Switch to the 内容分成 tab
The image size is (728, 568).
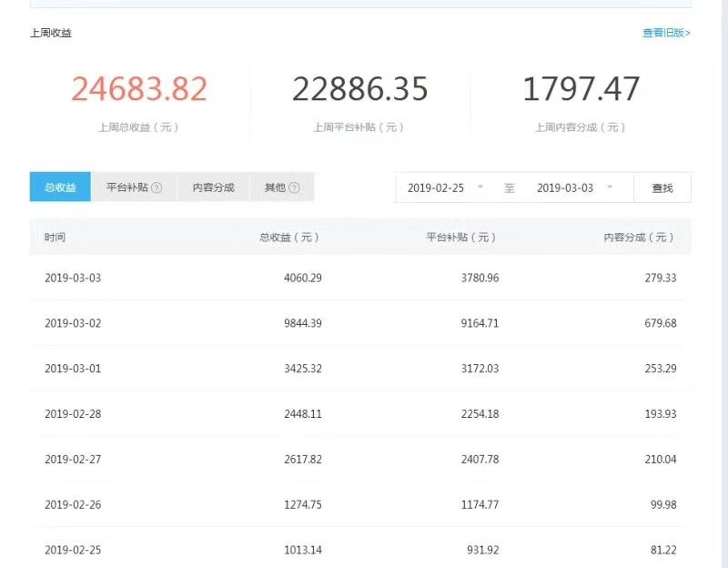[x=213, y=188]
